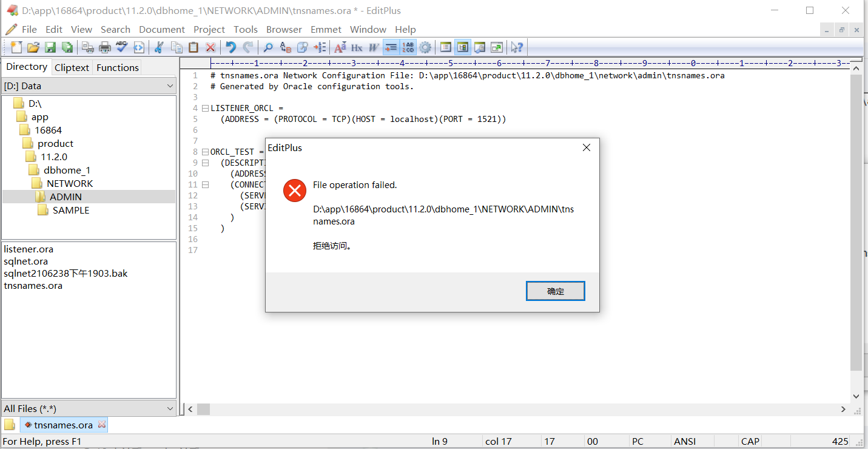Screen dimensions: 868x449
Task: Click the Paste clipboard icon
Action: (x=193, y=47)
